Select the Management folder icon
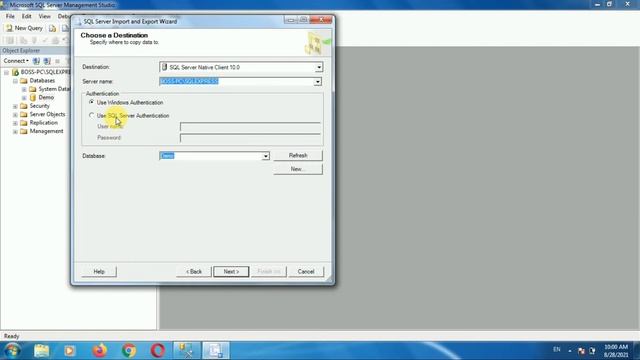Image resolution: width=640 pixels, height=360 pixels. point(24,131)
